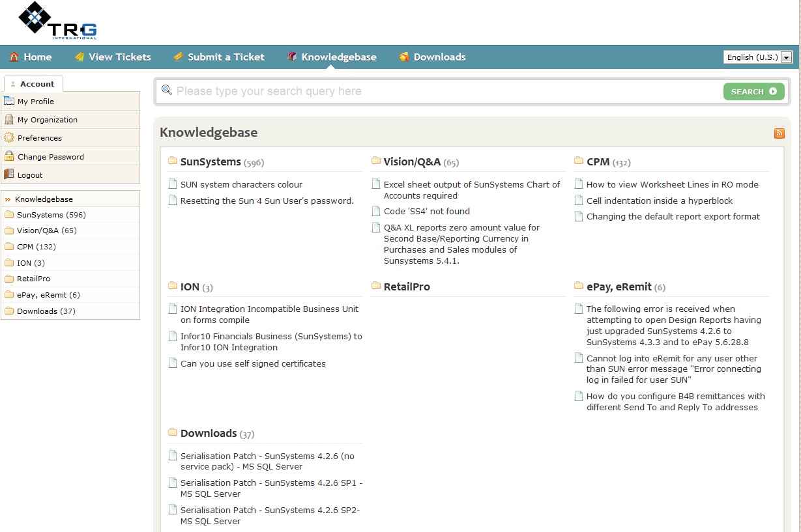The width and height of the screenshot is (801, 532).
Task: Open sidebar SunSystems (596) category
Action: tap(51, 215)
